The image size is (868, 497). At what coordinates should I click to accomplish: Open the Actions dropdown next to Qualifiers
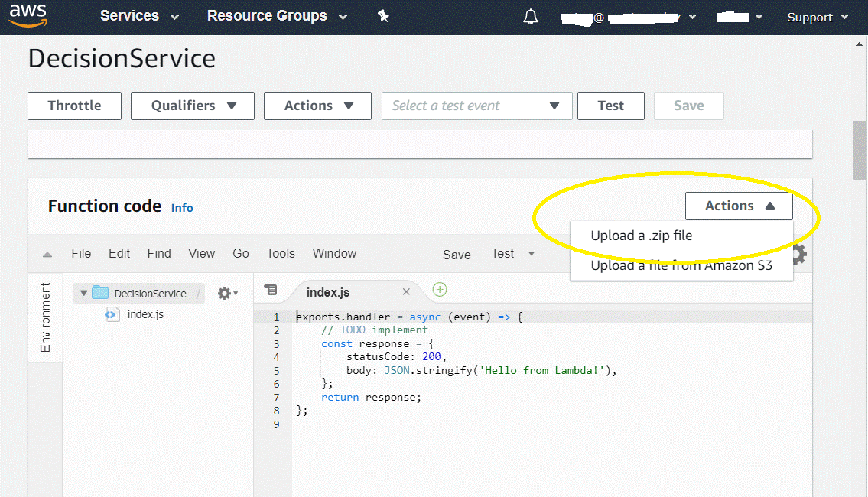click(x=317, y=106)
